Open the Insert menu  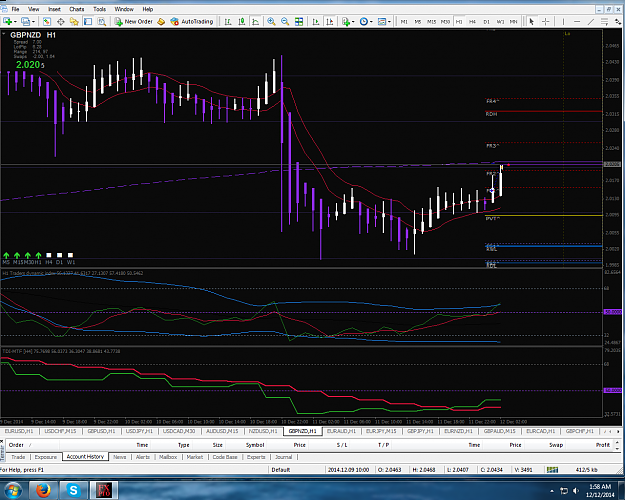[54, 9]
